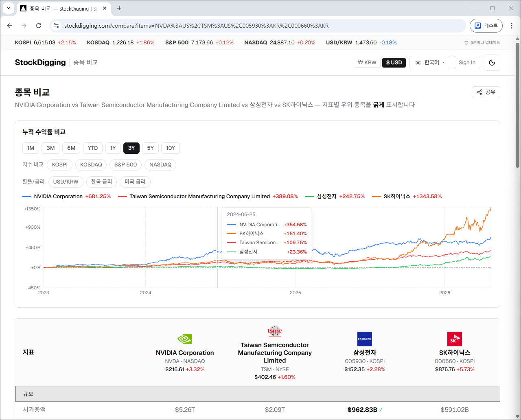Image resolution: width=521 pixels, height=420 pixels.
Task: Toggle USD/KRW exchange rate chip
Action: (66, 182)
